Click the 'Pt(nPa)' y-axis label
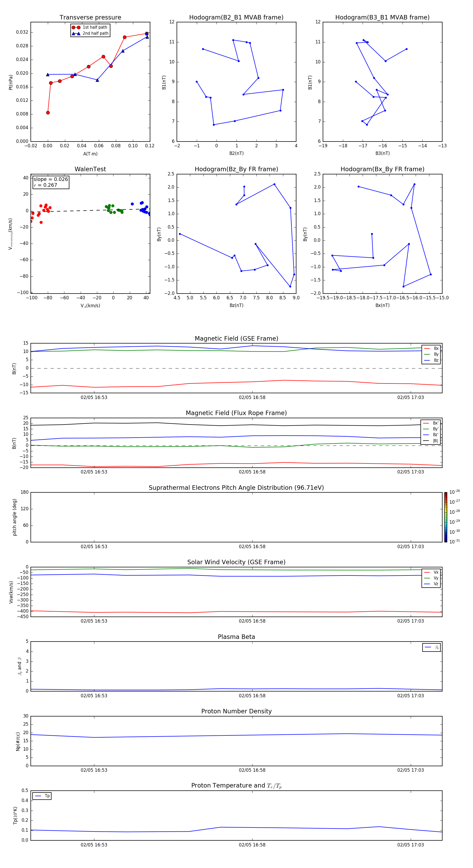 click(x=11, y=82)
